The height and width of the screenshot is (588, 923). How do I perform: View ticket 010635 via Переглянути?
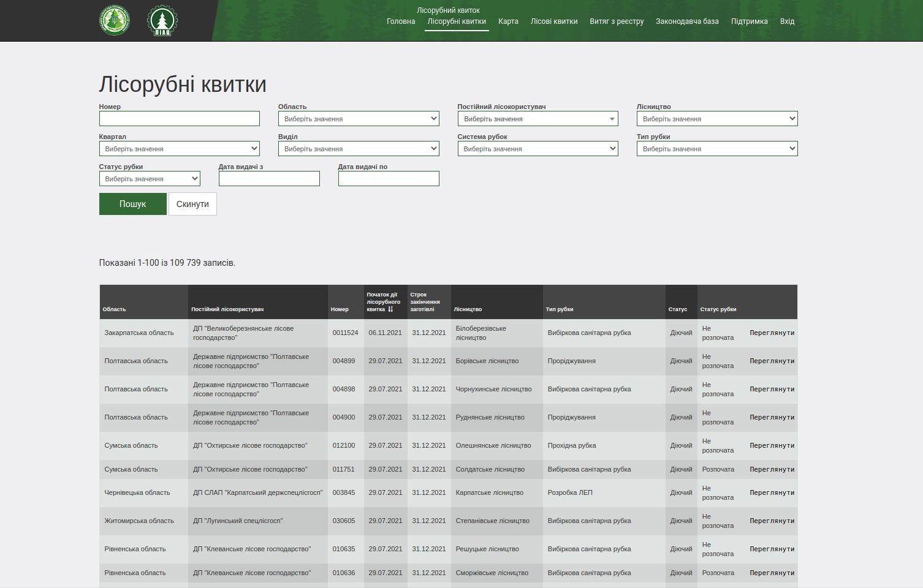point(772,549)
